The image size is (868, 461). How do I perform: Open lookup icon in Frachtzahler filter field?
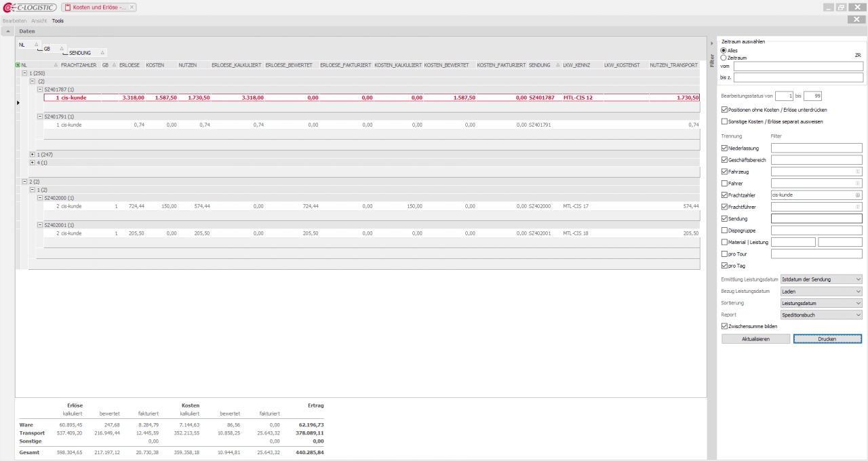pyautogui.click(x=858, y=195)
